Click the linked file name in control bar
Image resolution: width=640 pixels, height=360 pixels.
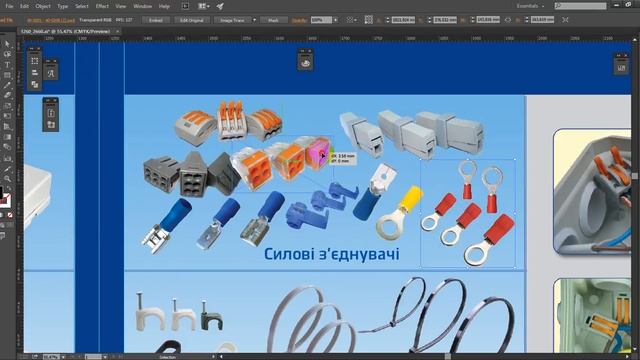tap(51, 20)
